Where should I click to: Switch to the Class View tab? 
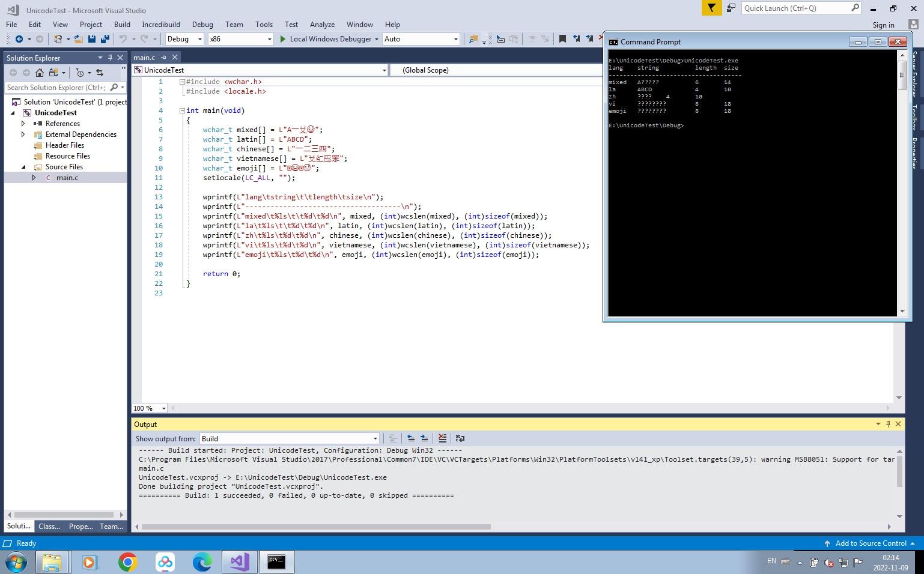pos(49,527)
